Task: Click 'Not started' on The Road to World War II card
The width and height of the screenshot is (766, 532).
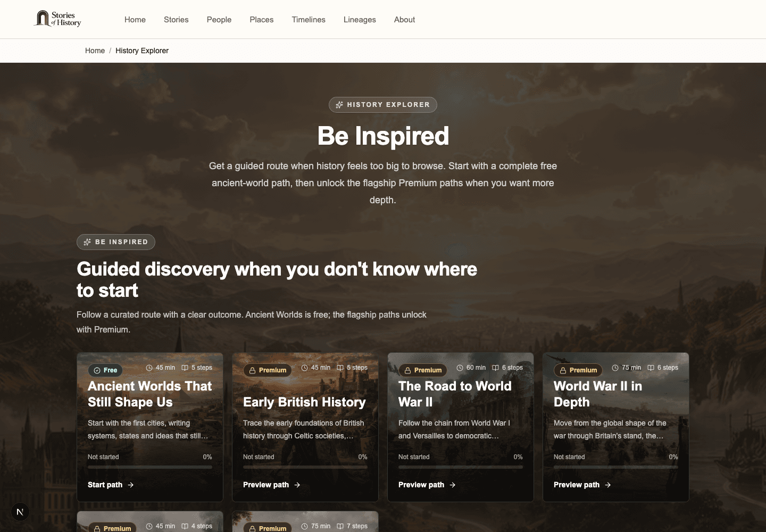Action: [414, 457]
